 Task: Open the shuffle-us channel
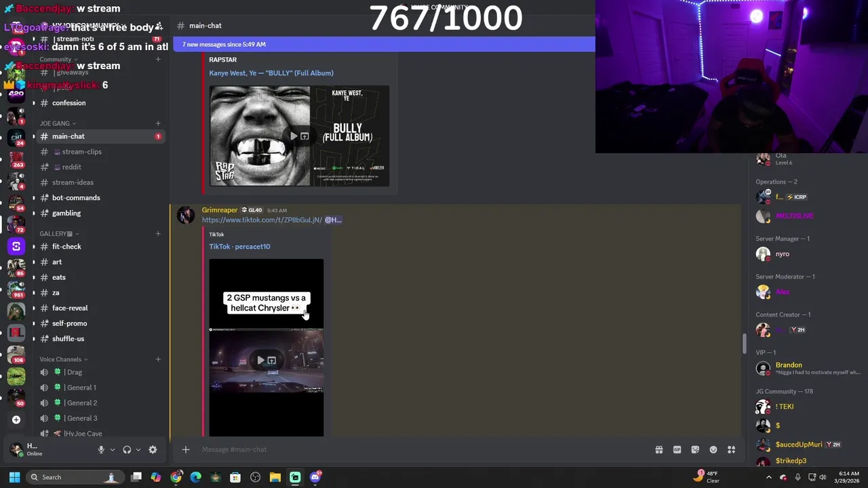(x=99, y=339)
